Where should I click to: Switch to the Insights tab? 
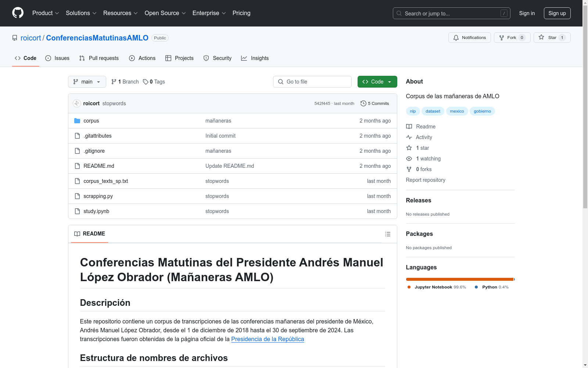(x=255, y=58)
